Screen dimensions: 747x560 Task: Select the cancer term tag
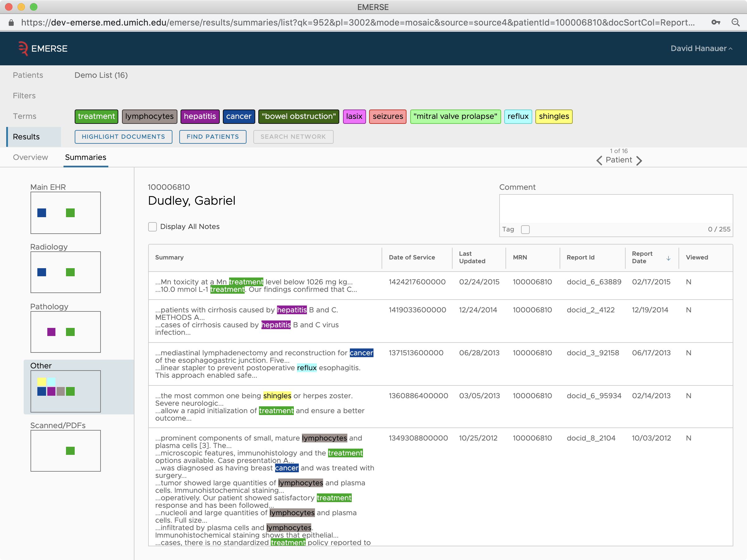click(239, 116)
